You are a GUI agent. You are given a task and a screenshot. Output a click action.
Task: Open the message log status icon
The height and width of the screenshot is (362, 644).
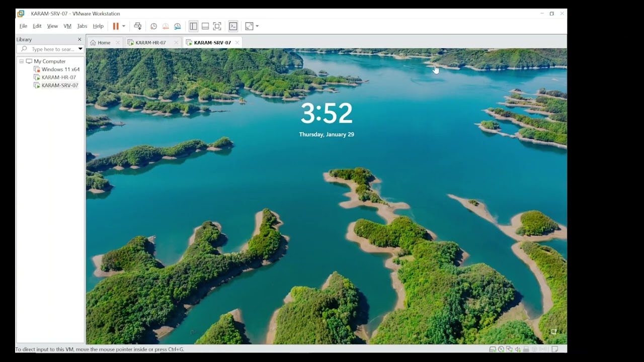[x=554, y=349]
